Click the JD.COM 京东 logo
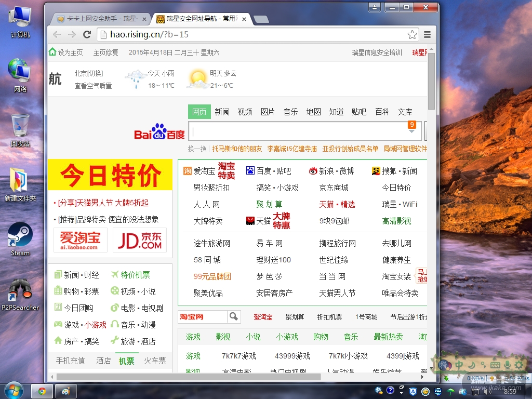Image resolution: width=532 pixels, height=399 pixels. [x=140, y=240]
